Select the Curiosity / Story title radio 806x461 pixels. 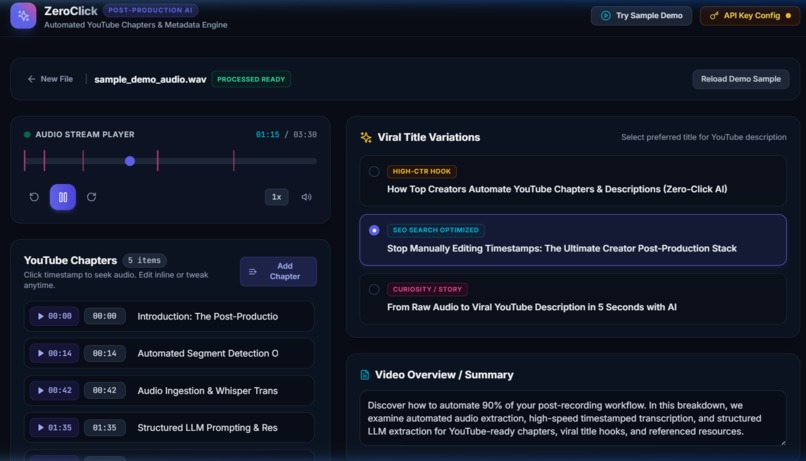[374, 289]
